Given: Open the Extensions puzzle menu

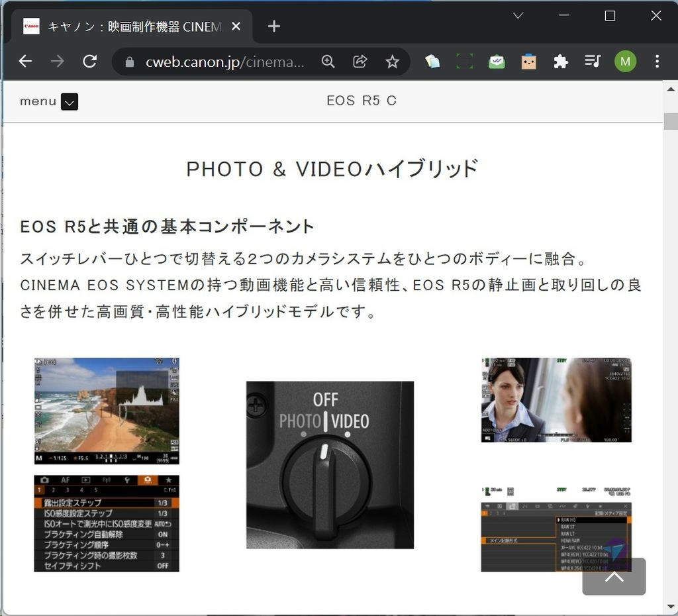Looking at the screenshot, I should click(x=560, y=62).
